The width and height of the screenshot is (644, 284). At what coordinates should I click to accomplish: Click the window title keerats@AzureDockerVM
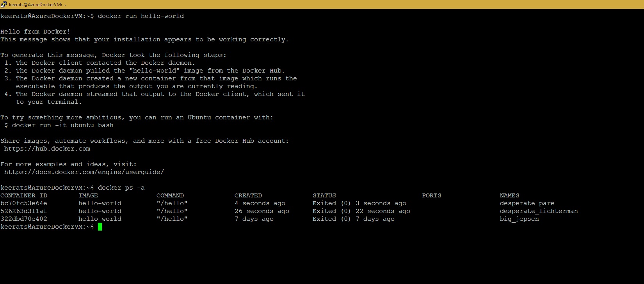[x=37, y=5]
